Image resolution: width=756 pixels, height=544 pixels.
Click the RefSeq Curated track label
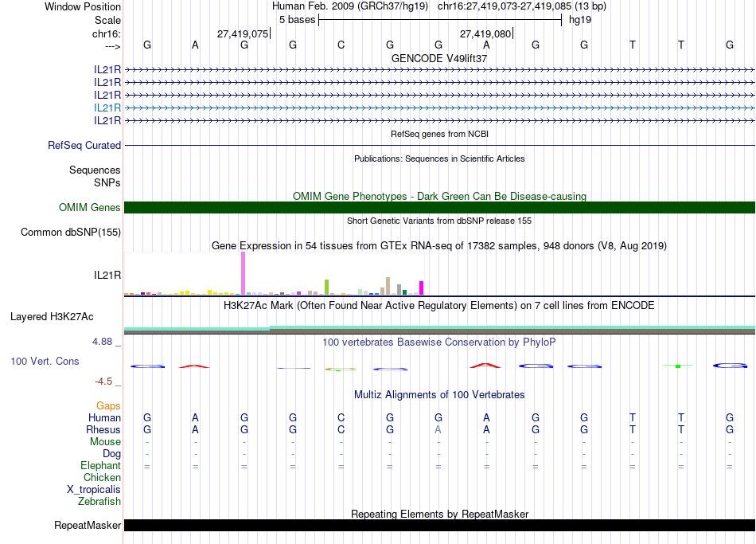84,145
